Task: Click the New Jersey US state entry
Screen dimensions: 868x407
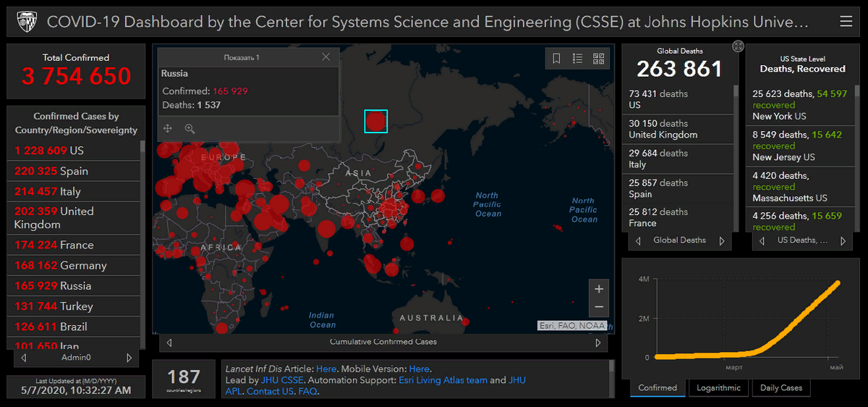Action: 801,146
